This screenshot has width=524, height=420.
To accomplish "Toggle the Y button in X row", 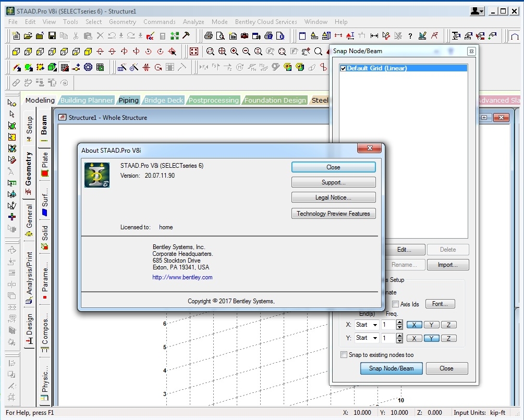I will 431,325.
